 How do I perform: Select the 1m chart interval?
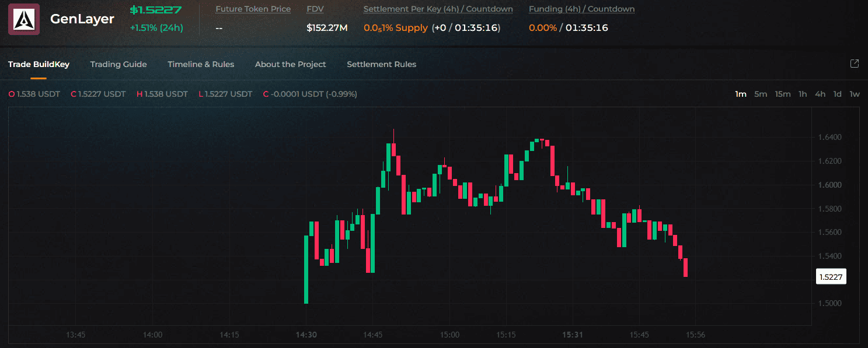pos(741,94)
